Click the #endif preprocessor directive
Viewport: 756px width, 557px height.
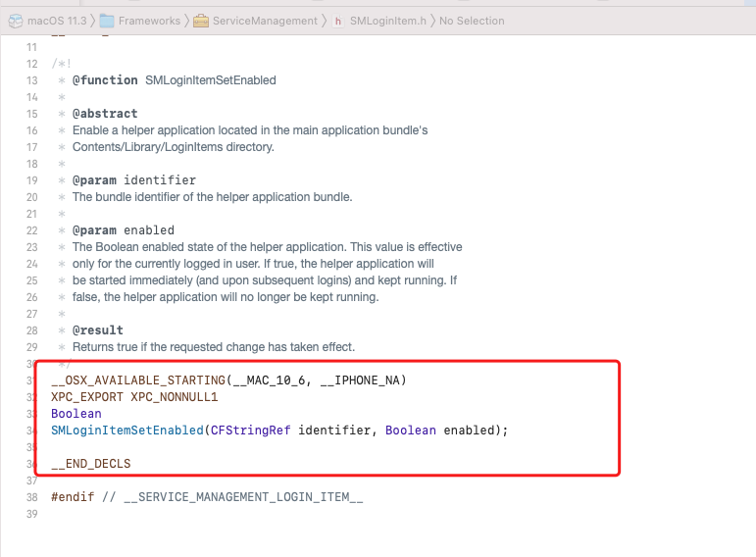pyautogui.click(x=72, y=497)
